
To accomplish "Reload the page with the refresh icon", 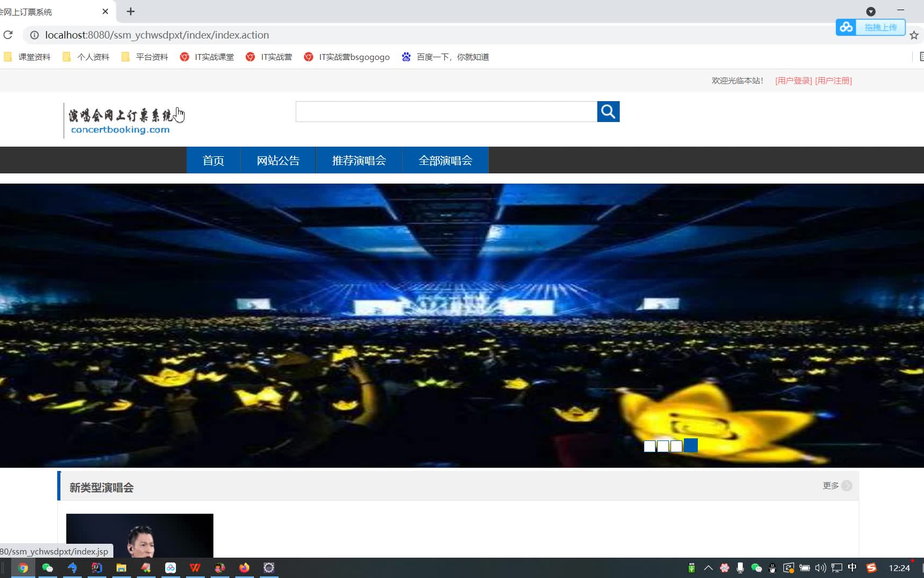I will [8, 35].
